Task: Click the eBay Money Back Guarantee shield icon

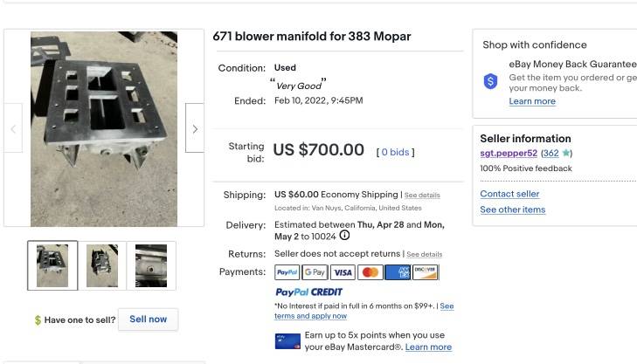Action: (x=491, y=81)
